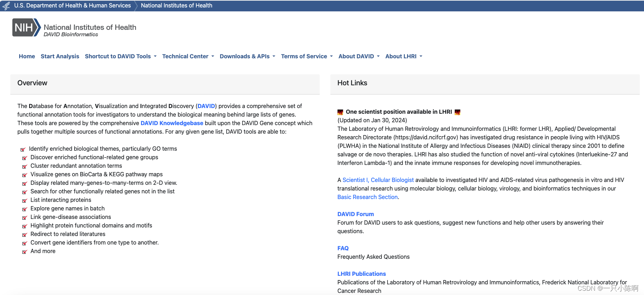Click checkmark icon beside Convert gene identifiers
Viewport: 644px width, 295px height.
tap(25, 243)
